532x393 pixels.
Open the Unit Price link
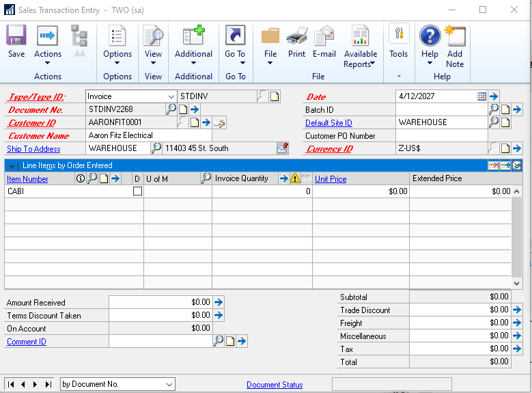pyautogui.click(x=331, y=179)
